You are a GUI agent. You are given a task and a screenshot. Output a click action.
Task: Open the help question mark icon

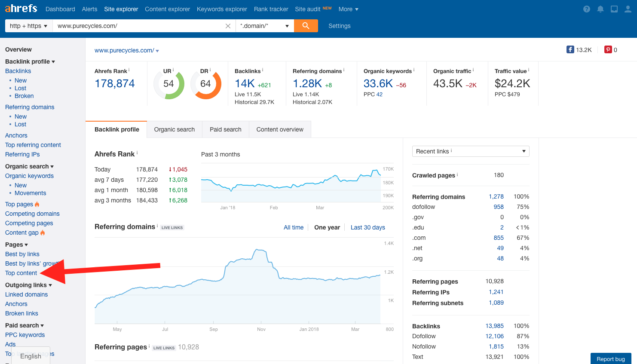point(587,9)
